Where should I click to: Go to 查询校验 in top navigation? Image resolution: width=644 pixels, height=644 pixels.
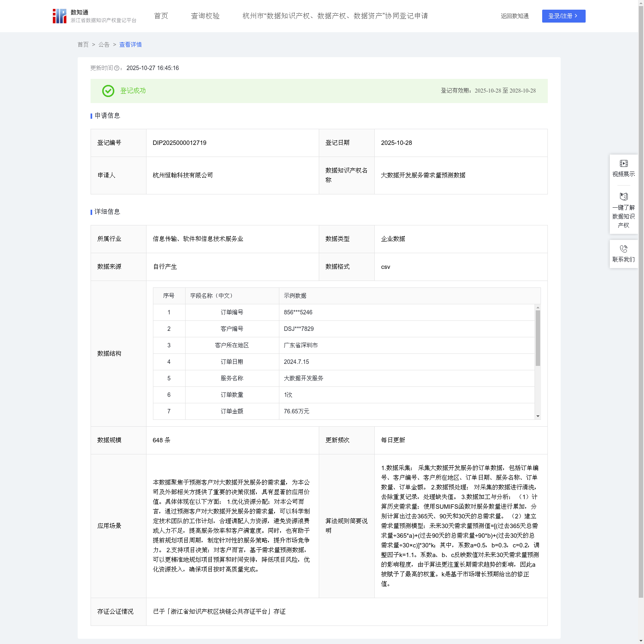point(205,16)
